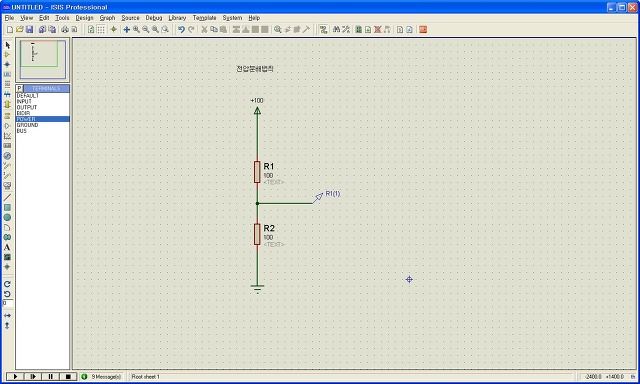Screen dimensions: 640x384
Task: Select the 2D symbols mode tool
Action: (x=7, y=257)
